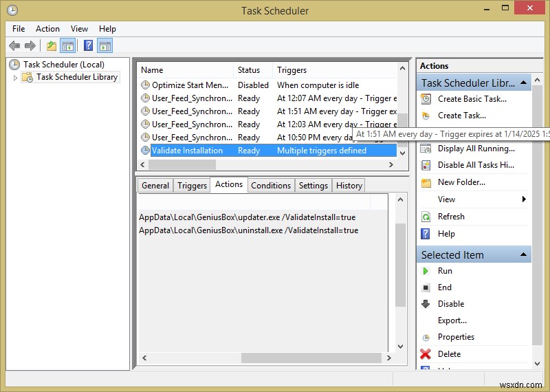Viewport: 550px width, 392px height.
Task: Click Create Basic Task link
Action: point(472,99)
